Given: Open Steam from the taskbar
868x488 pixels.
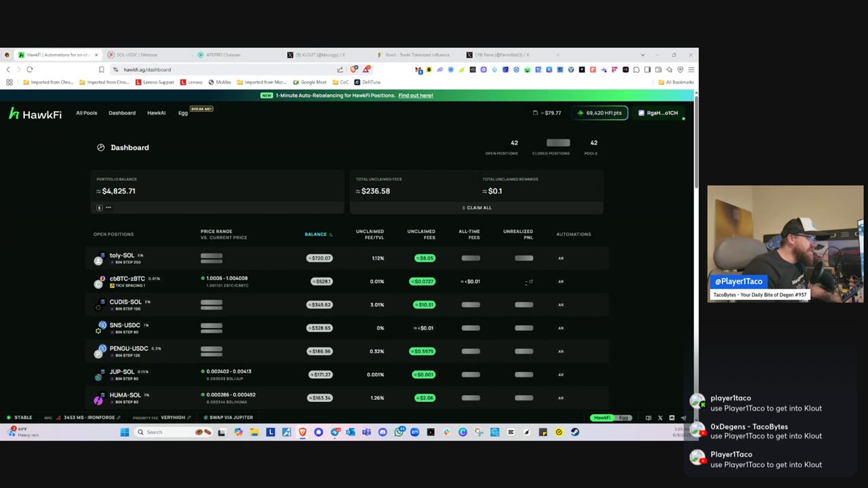Looking at the screenshot, I should [x=575, y=432].
